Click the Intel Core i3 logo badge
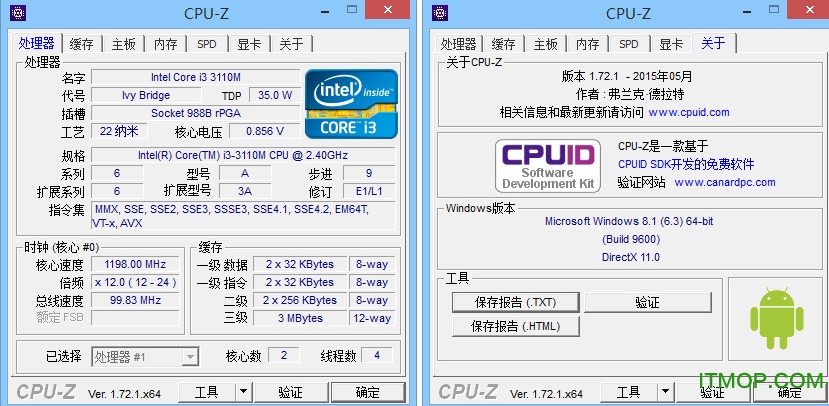 coord(352,104)
